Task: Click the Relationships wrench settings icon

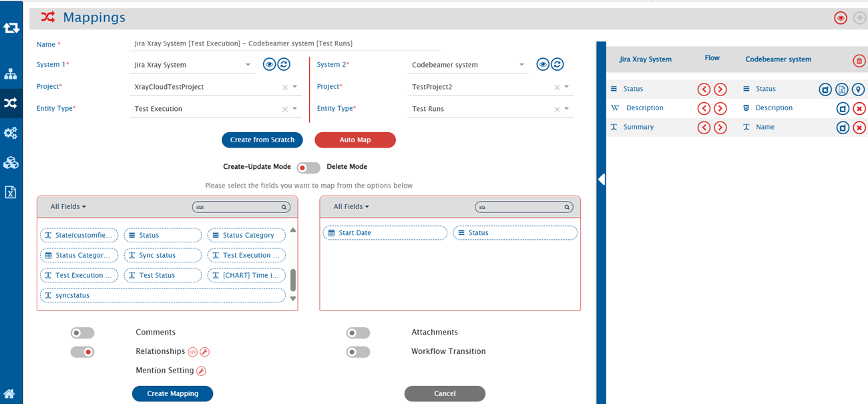Action: pos(205,352)
